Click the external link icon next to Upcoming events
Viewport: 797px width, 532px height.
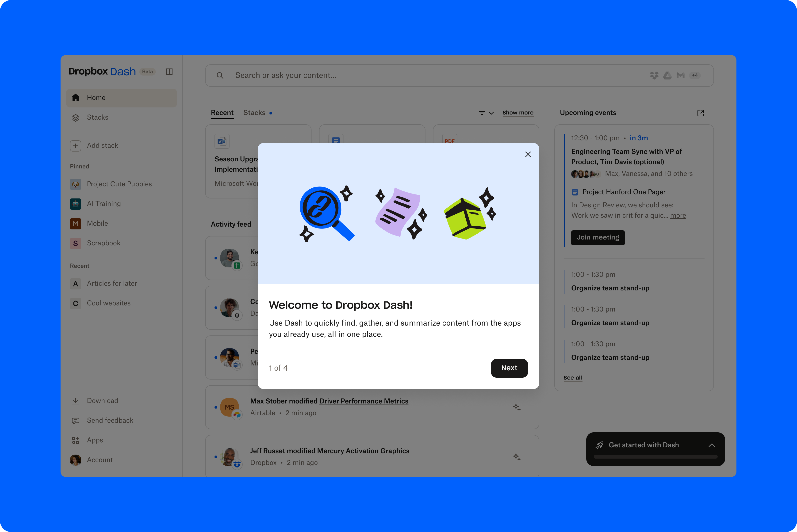(x=700, y=113)
